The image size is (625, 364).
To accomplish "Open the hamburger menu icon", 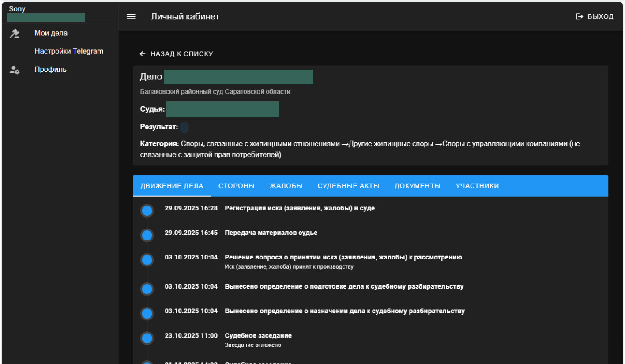I will [x=131, y=16].
